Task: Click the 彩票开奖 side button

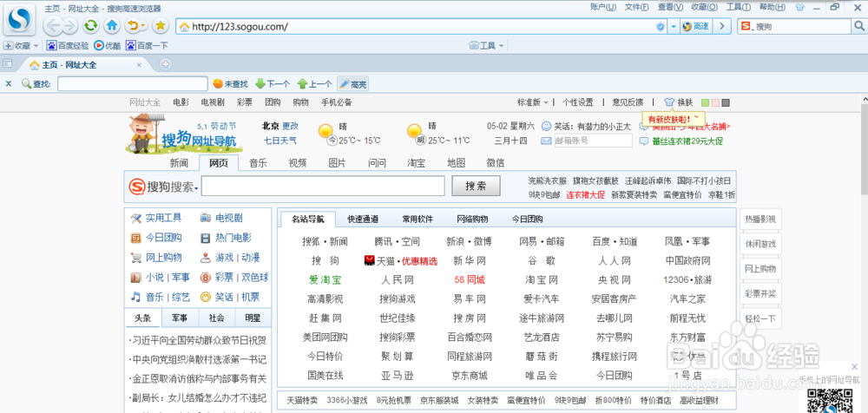Action: 760,292
